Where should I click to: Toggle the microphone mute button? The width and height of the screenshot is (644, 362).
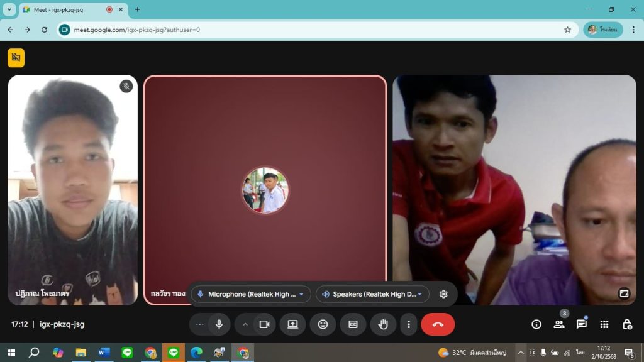pos(219,324)
